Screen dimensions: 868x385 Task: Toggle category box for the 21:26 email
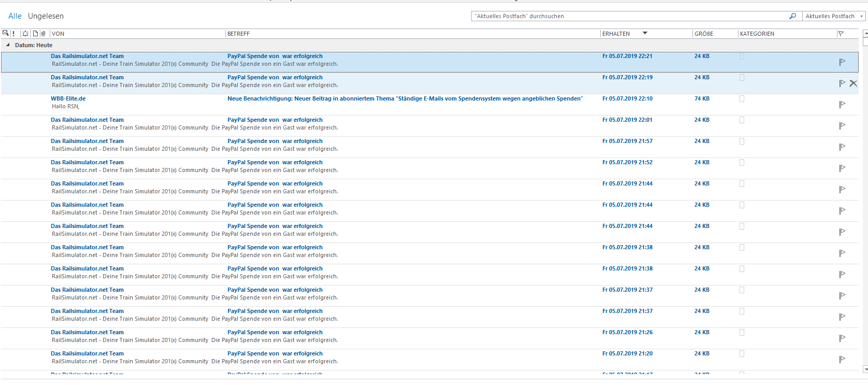[x=742, y=333]
